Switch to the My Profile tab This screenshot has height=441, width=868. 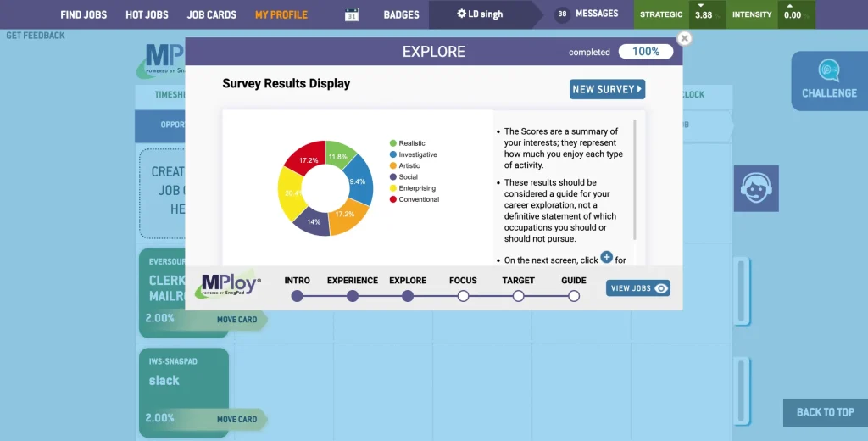pyautogui.click(x=281, y=14)
